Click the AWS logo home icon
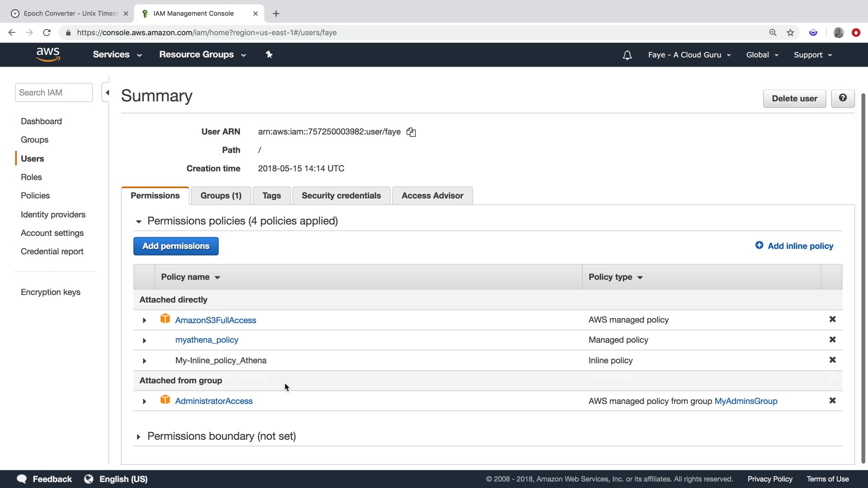The height and width of the screenshot is (488, 868). coord(48,54)
